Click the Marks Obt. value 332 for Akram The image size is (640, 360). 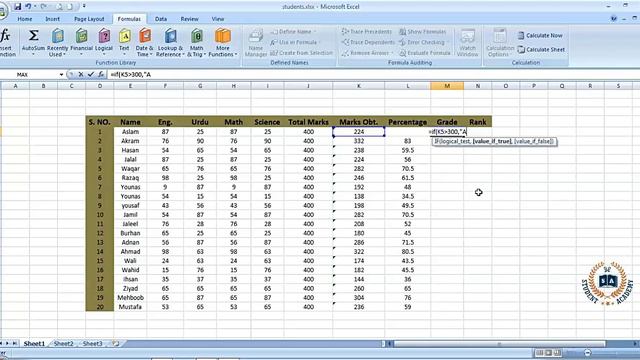(x=359, y=141)
